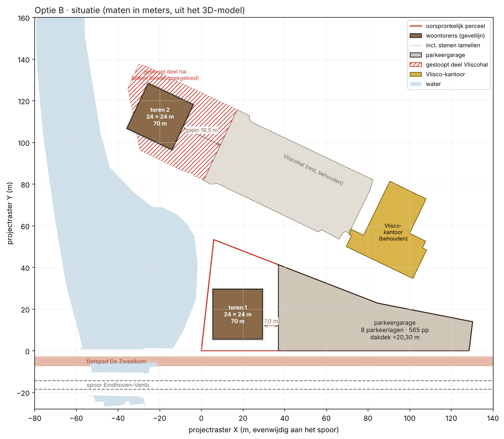Click the x-axis tick label 60
The height and width of the screenshot is (439, 504).
point(326,418)
